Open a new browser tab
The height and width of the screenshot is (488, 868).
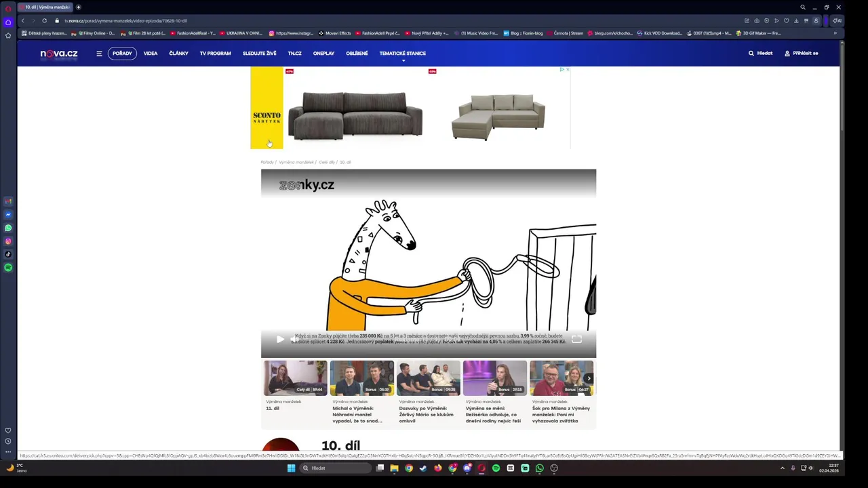tap(78, 7)
